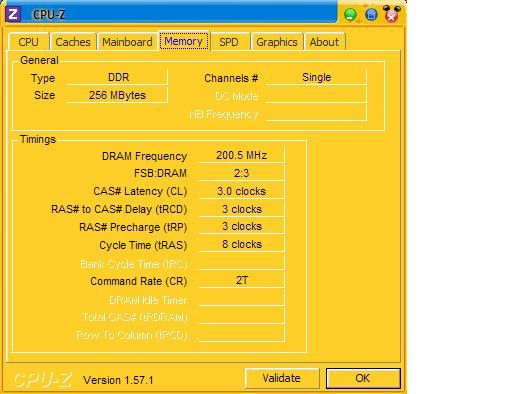Click the FSB:DRAM label
Screen dimensions: 512x394
160,174
